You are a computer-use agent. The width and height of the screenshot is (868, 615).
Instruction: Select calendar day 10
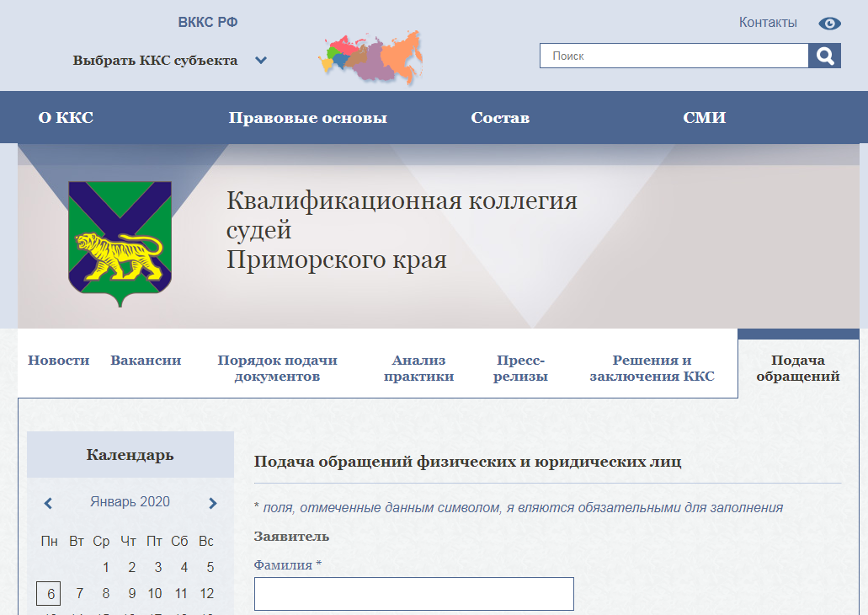(155, 593)
